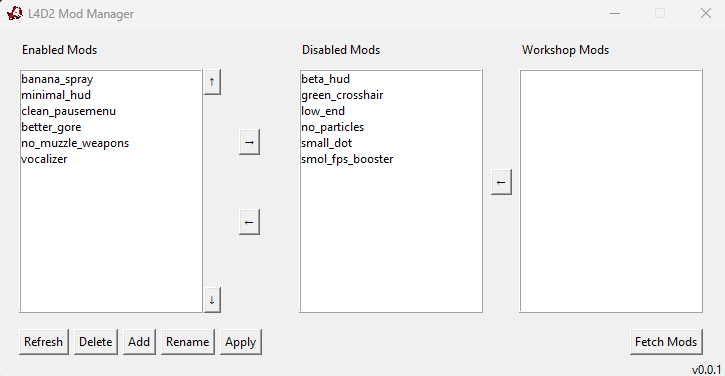Click Rename to rename a mod
Screen dimensions: 725x376
pos(188,342)
